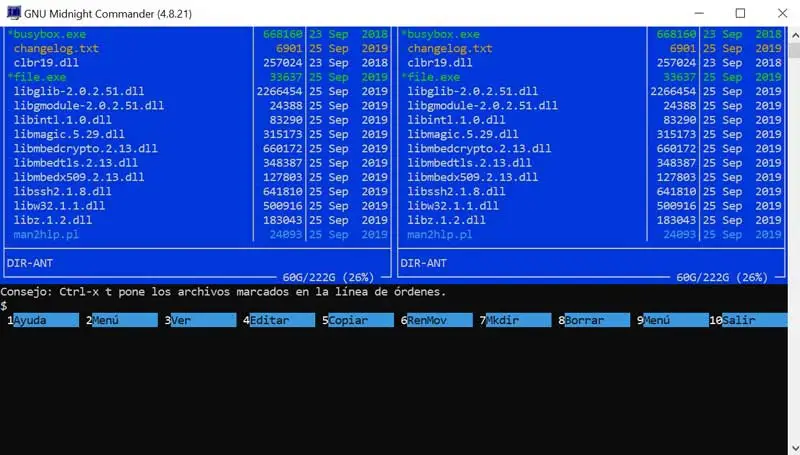Image resolution: width=800 pixels, height=455 pixels.
Task: Select clbr19.dll in the right panel
Action: pos(440,63)
